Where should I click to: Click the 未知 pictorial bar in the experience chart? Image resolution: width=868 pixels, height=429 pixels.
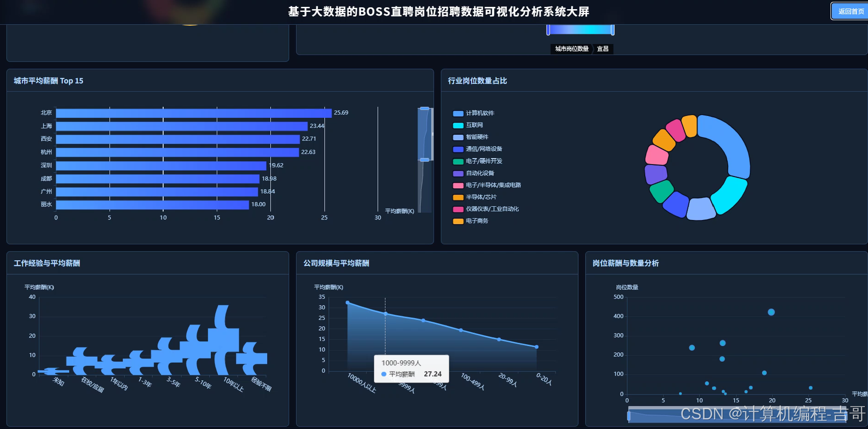click(53, 371)
